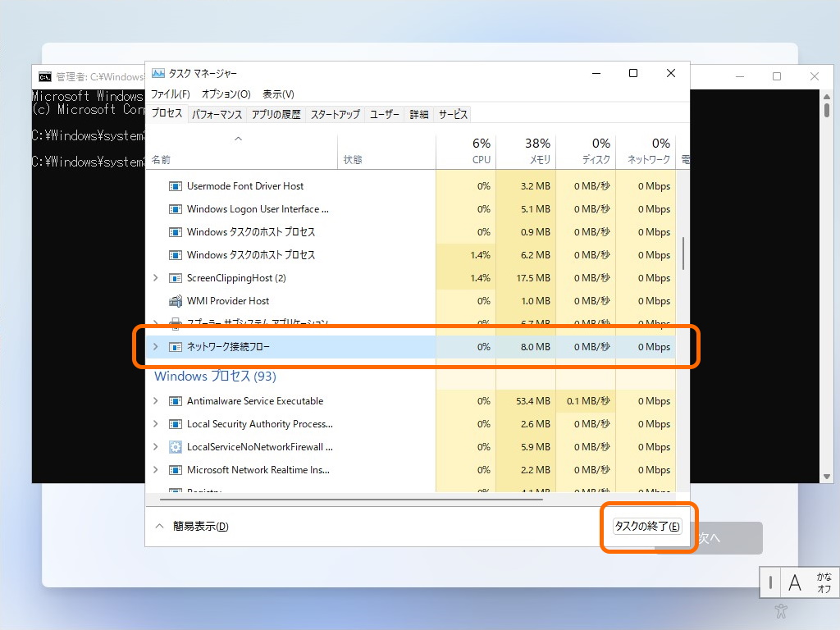Click the Microsoft Network Realtime Inspection icon
Viewport: 840px width, 630px height.
point(176,470)
